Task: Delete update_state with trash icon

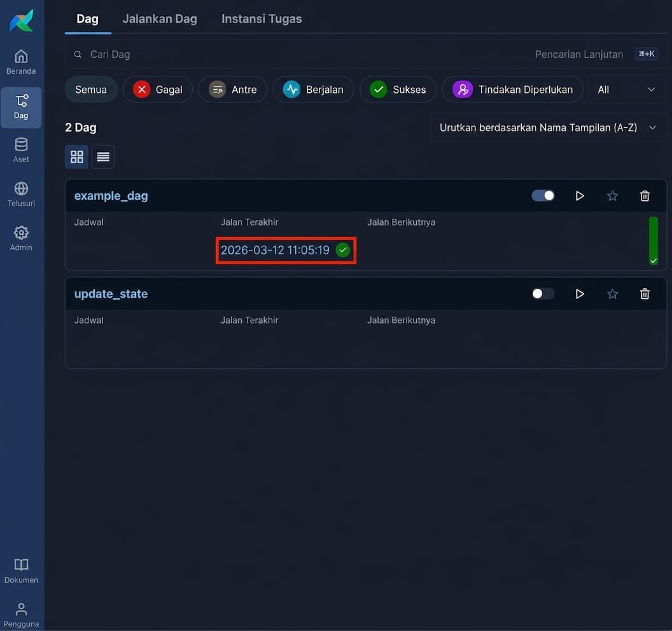Action: click(x=645, y=294)
